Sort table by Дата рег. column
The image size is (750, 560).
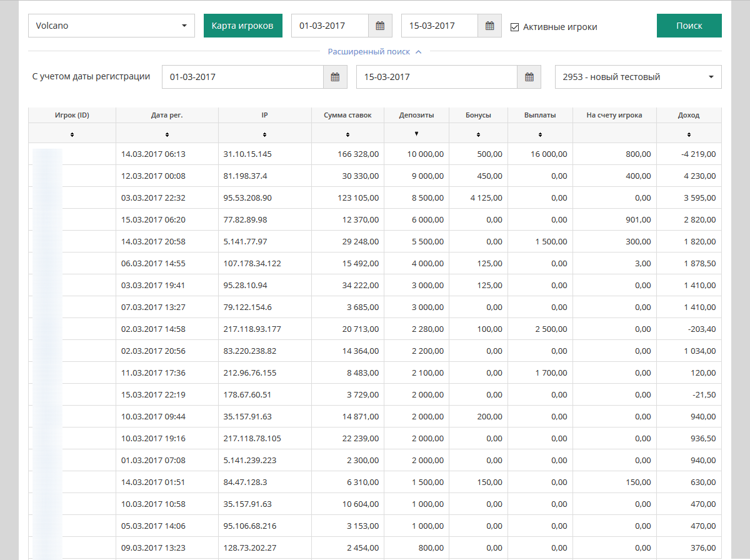coord(167,134)
